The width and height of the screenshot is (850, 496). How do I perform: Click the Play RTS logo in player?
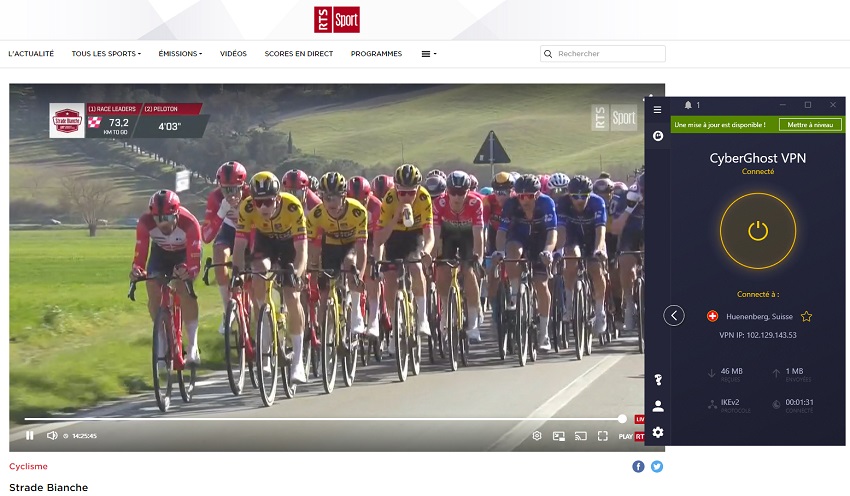click(632, 436)
